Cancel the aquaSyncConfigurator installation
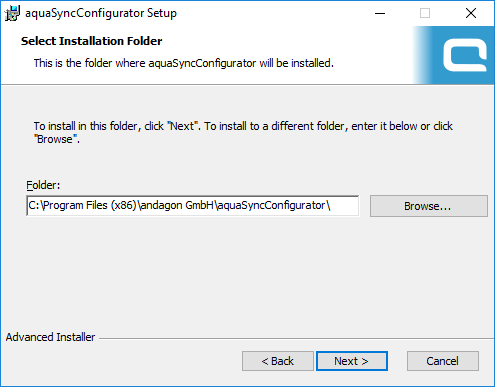The image size is (495, 387). [443, 361]
